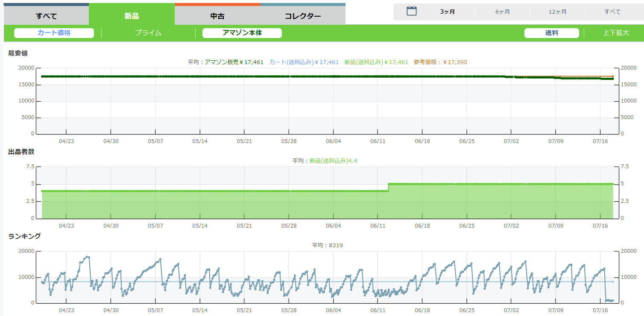Click the calendar icon for date range

tap(411, 11)
